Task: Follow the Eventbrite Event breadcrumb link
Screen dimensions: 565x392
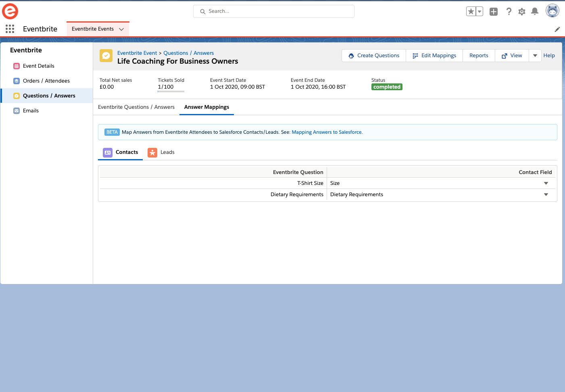Action: coord(137,53)
